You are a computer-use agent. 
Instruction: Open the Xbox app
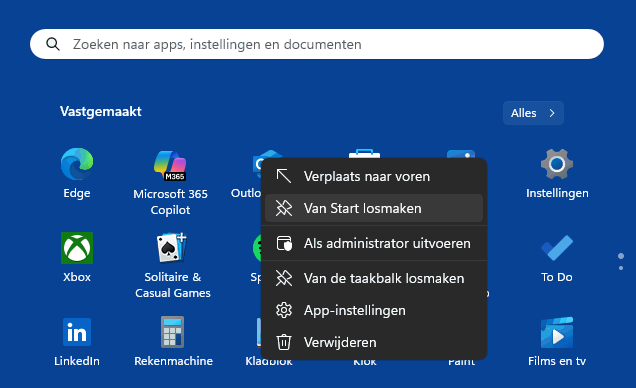77,248
